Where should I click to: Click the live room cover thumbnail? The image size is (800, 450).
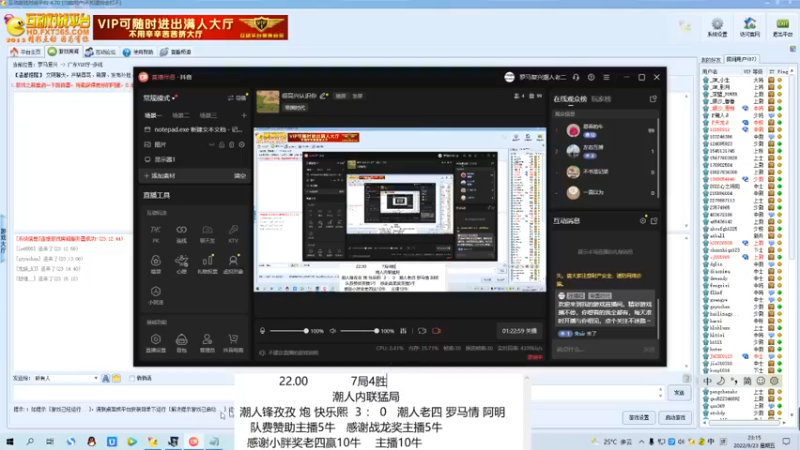click(267, 102)
